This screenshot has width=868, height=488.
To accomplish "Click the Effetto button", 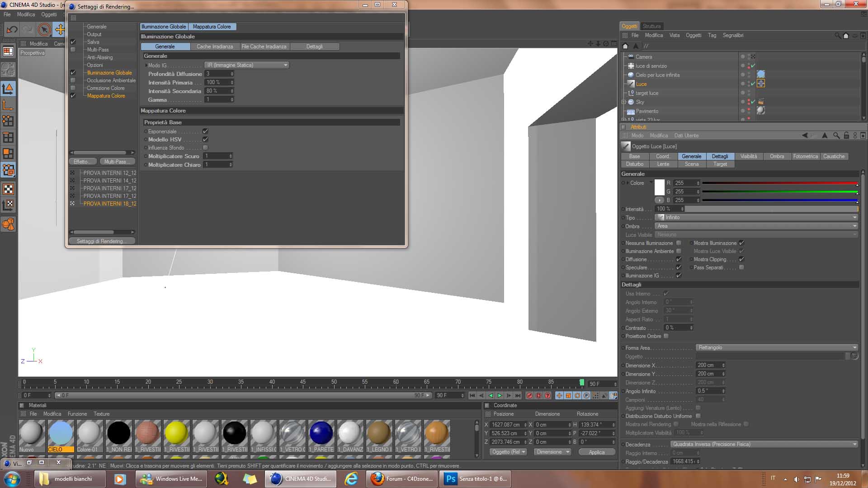I will pyautogui.click(x=82, y=162).
